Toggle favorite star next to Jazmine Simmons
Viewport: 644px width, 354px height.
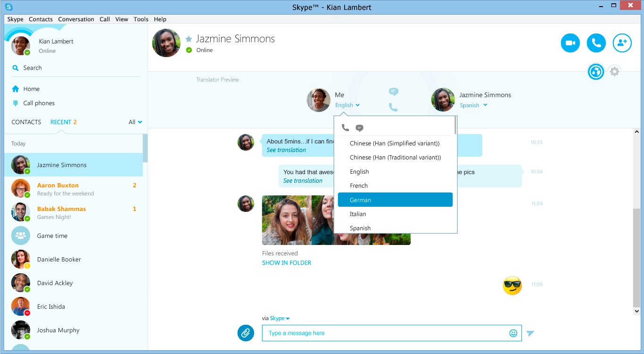(189, 39)
